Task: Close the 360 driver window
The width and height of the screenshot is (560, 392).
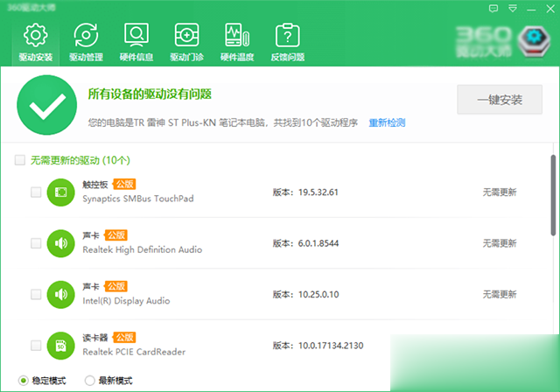Action: [x=550, y=9]
